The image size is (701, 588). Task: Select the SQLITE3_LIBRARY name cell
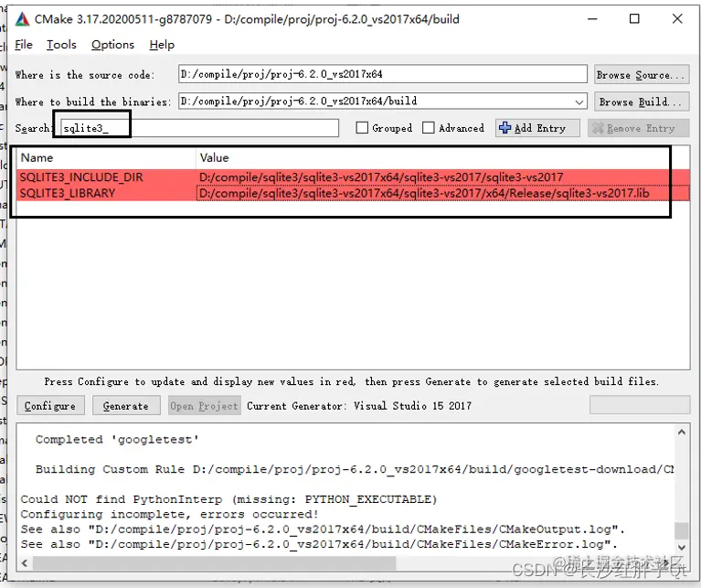(105, 193)
